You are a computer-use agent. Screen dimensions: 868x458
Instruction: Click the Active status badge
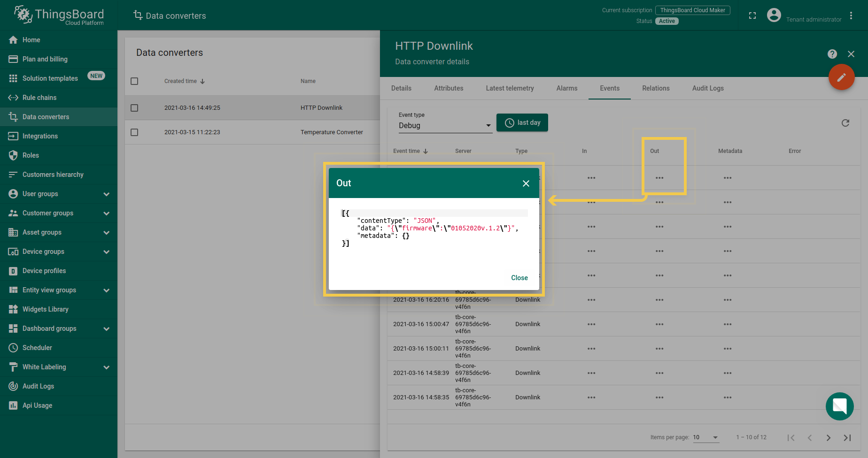[x=666, y=21]
